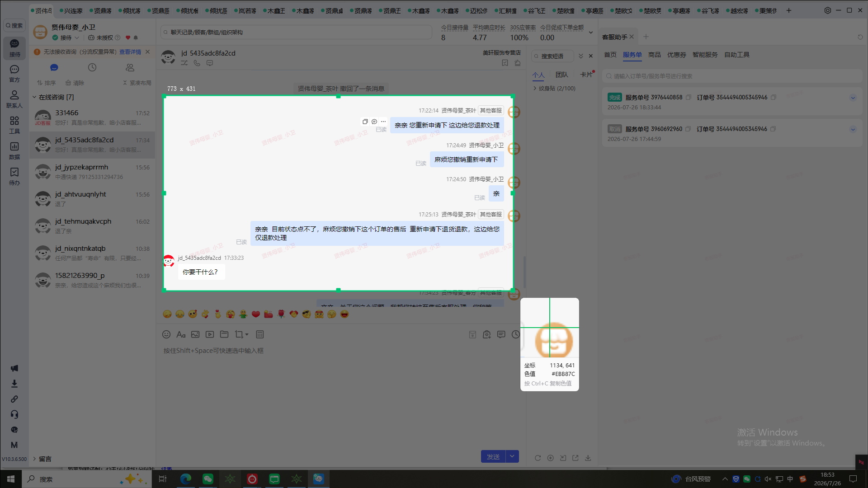Click the announcement megaphone icon in sidebar
Image resolution: width=868 pixels, height=488 pixels.
point(14,368)
